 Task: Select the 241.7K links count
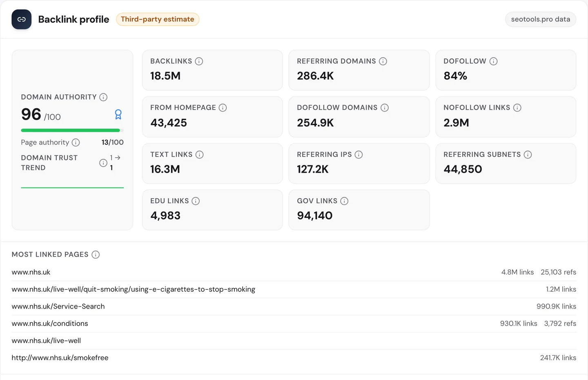(x=558, y=358)
